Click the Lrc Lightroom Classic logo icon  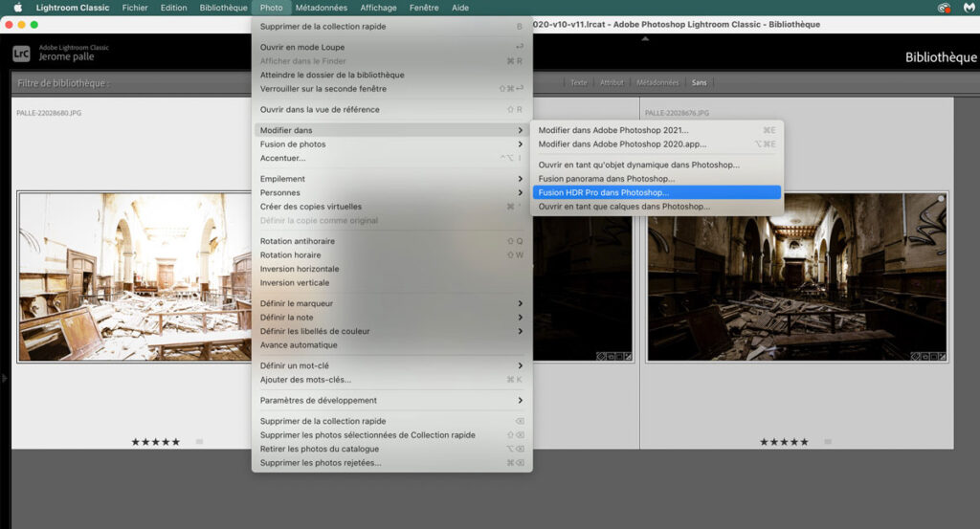click(x=21, y=55)
